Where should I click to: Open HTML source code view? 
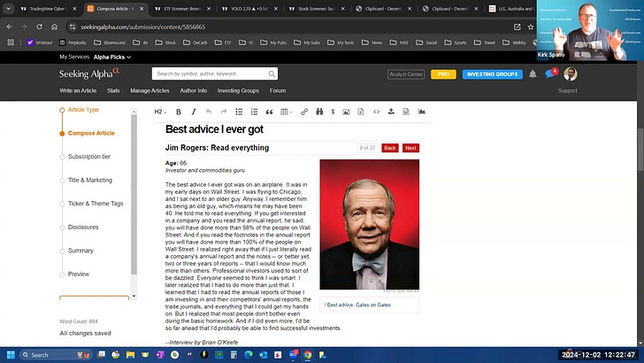click(x=376, y=112)
